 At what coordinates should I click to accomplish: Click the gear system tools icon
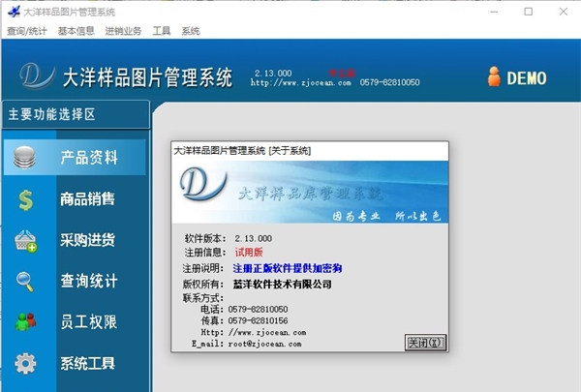click(x=25, y=364)
